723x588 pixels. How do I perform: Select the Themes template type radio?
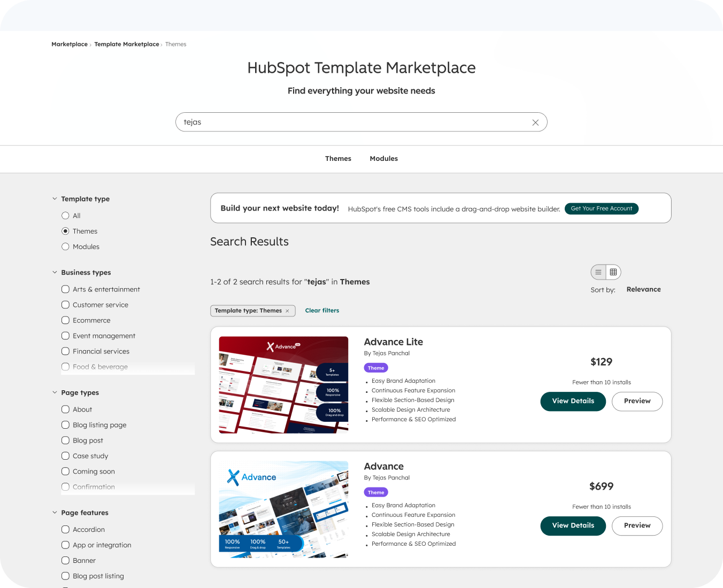(65, 231)
